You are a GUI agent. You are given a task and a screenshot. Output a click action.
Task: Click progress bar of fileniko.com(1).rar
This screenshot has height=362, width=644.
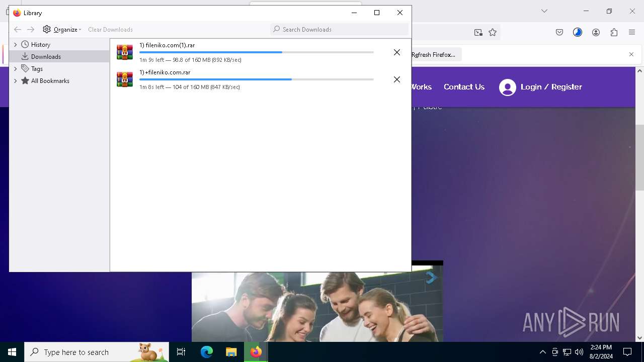(x=256, y=52)
